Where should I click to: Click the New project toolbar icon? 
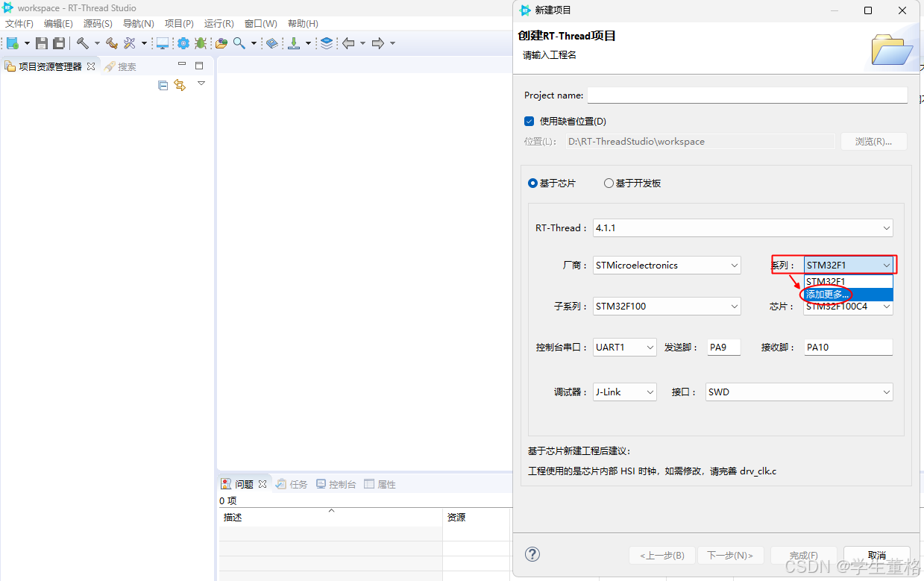tap(12, 43)
